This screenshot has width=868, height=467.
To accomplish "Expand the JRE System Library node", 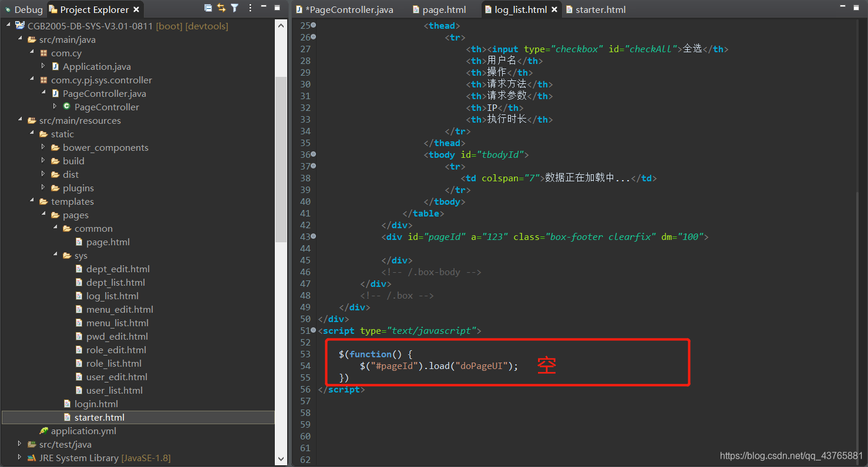I will pos(19,458).
